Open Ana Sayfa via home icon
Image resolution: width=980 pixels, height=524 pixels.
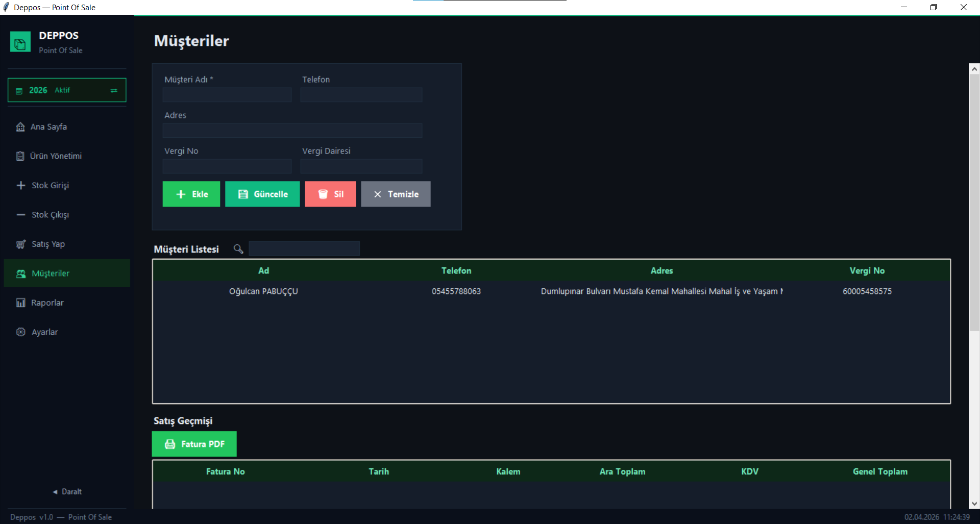click(x=20, y=127)
